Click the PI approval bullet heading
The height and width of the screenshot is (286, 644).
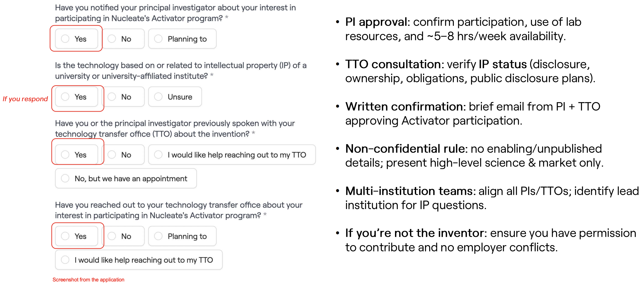click(x=377, y=22)
